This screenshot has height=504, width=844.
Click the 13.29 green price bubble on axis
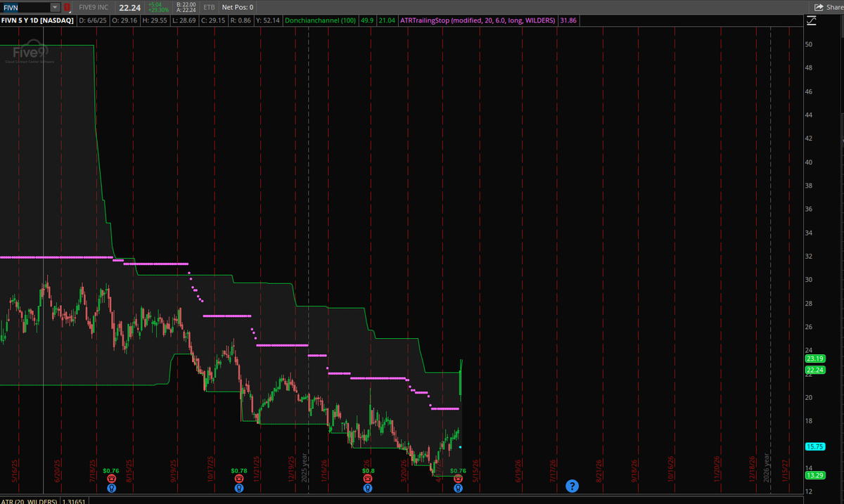tap(814, 475)
